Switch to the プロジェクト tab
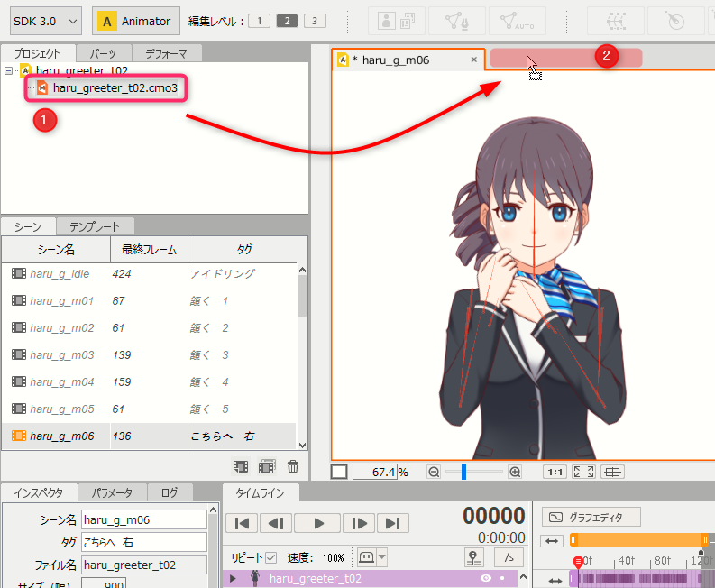 click(x=37, y=53)
